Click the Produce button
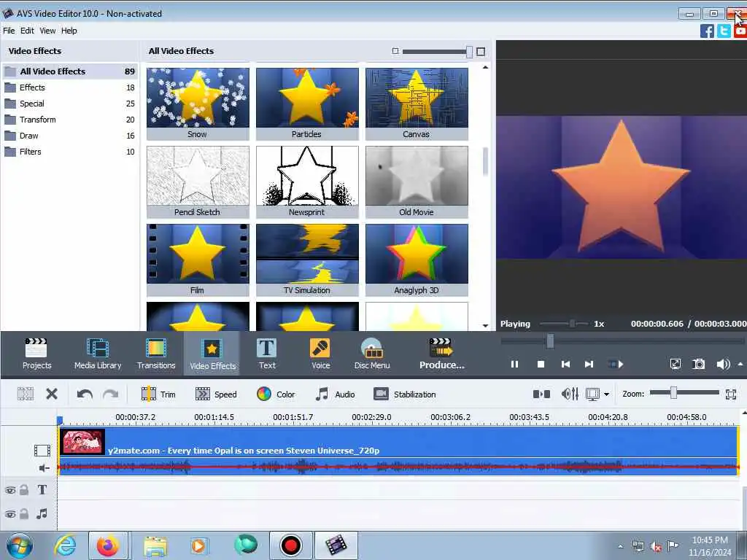 (x=441, y=354)
